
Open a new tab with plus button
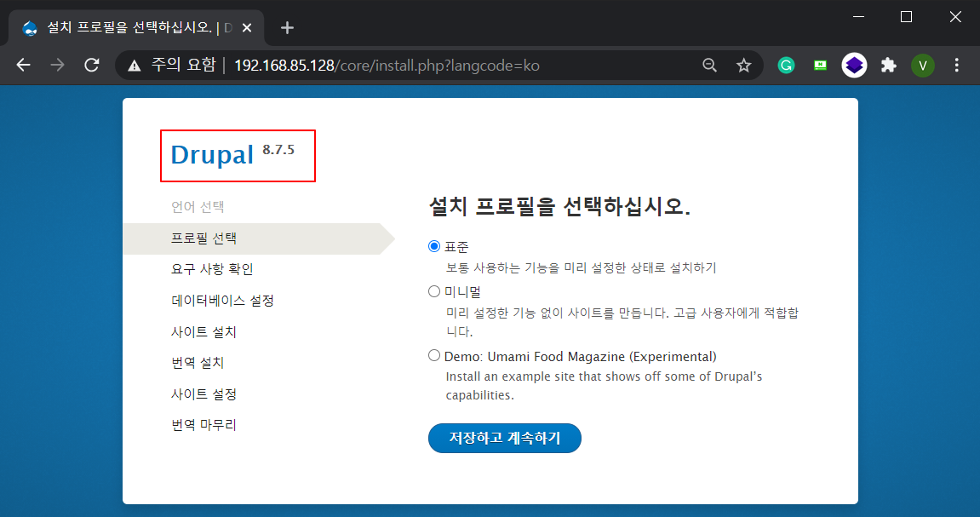click(287, 27)
